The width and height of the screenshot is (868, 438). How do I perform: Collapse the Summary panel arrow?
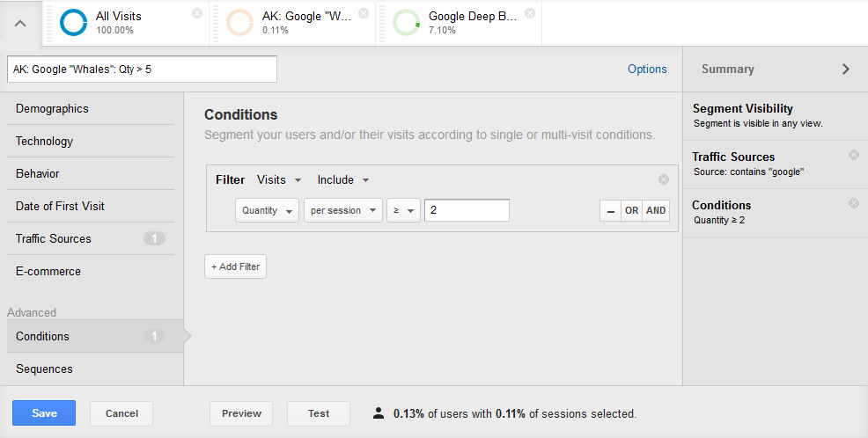pyautogui.click(x=845, y=69)
